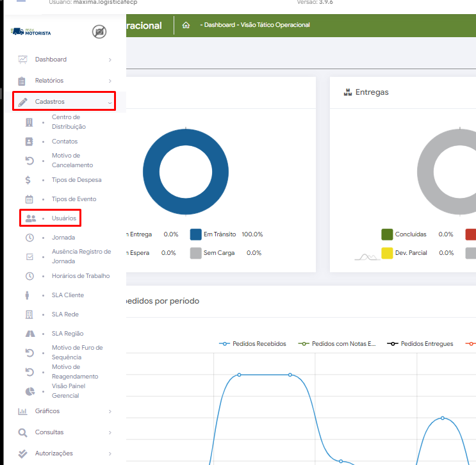Open the Autorizações menu item
The height and width of the screenshot is (465, 476).
click(x=54, y=453)
